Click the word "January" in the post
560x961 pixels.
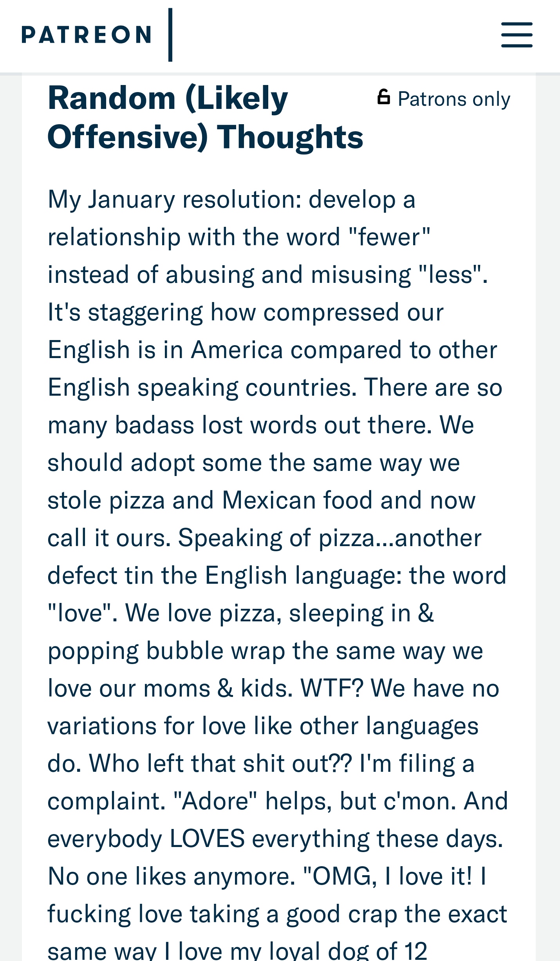click(132, 200)
